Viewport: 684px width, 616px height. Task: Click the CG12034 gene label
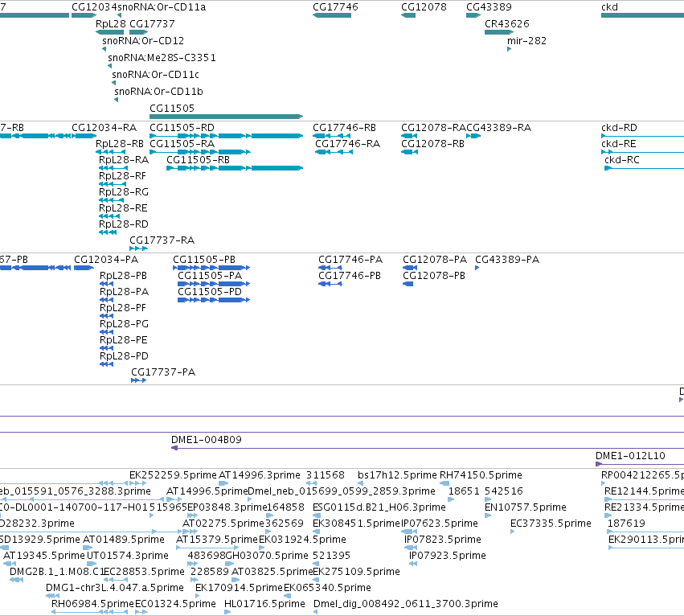94,7
